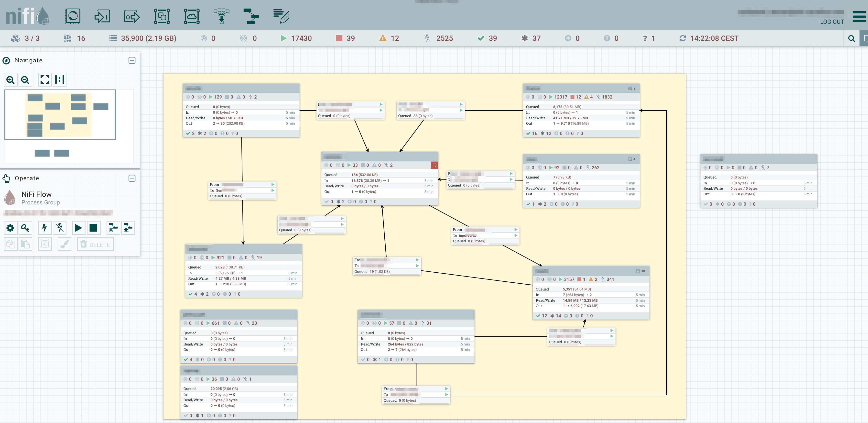The height and width of the screenshot is (423, 868).
Task: Select the Input Port toolbar icon
Action: 102,16
